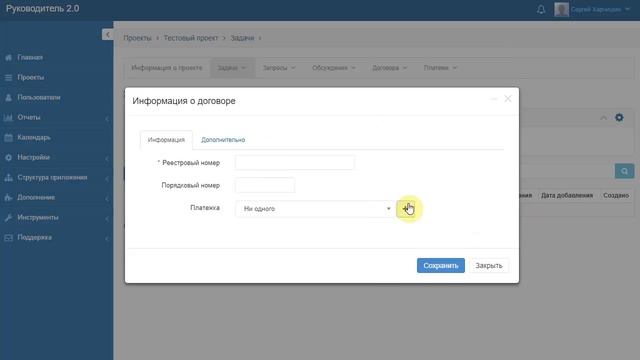The image size is (640, 360).
Task: Focus the Порядковый номер input field
Action: point(265,185)
